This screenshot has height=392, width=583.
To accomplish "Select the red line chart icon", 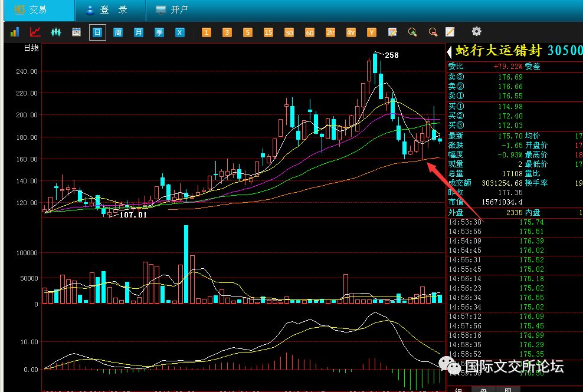I will pos(35,32).
